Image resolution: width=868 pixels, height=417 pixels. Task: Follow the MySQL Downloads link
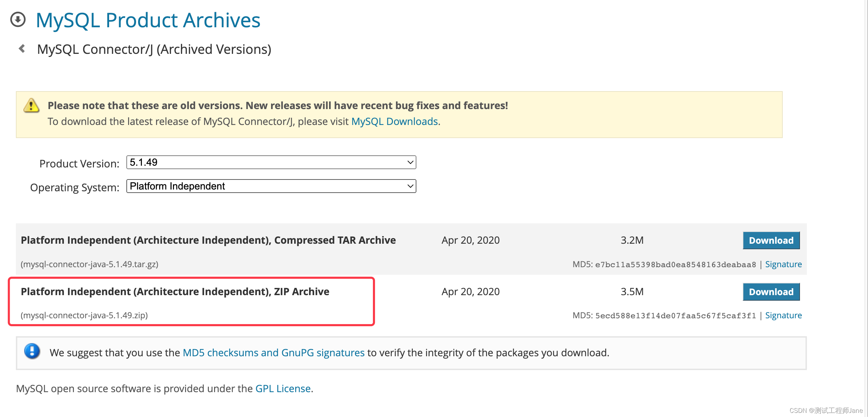point(395,122)
